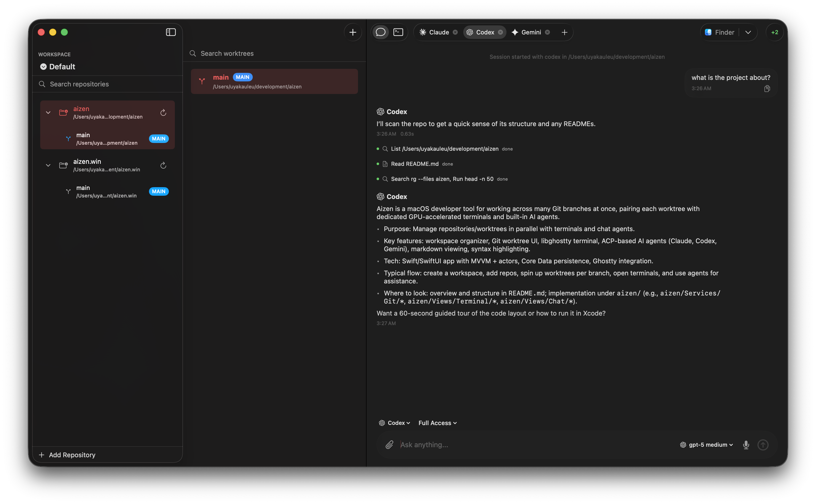Add a new agent tab
The image size is (816, 504).
[x=564, y=32]
